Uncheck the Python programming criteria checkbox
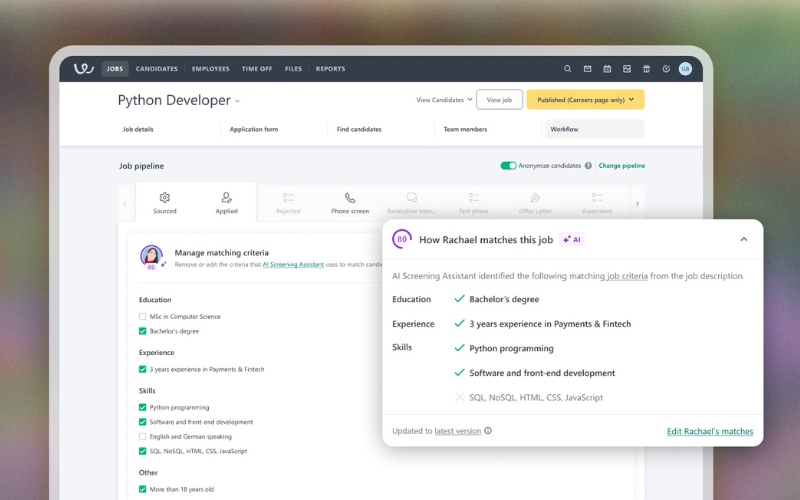Image resolution: width=800 pixels, height=500 pixels. pos(143,407)
